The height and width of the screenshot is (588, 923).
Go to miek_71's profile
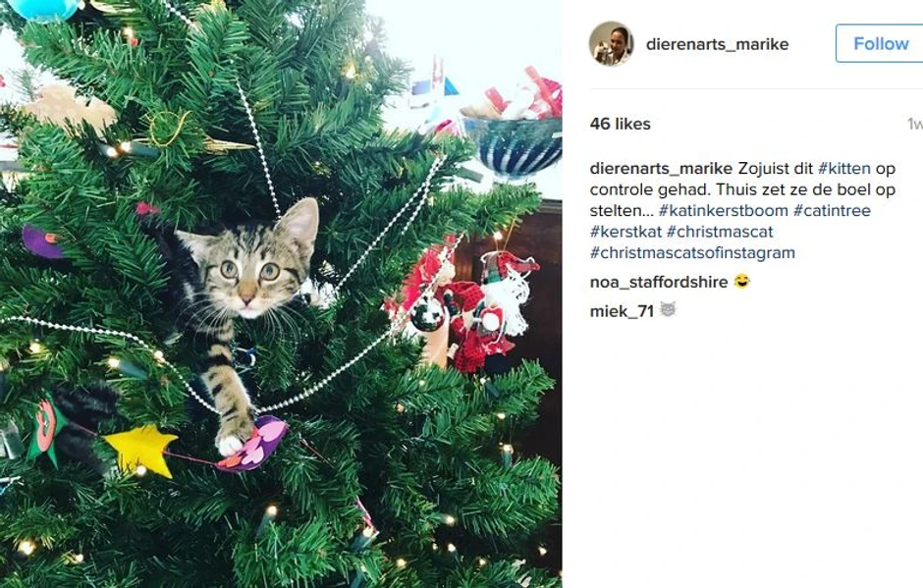click(x=622, y=310)
